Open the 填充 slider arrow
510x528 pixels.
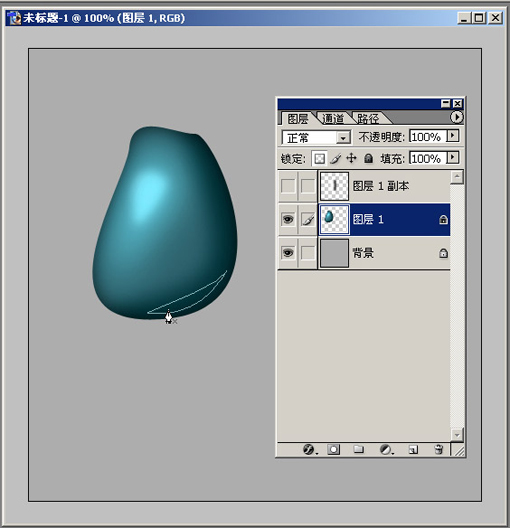(x=453, y=158)
